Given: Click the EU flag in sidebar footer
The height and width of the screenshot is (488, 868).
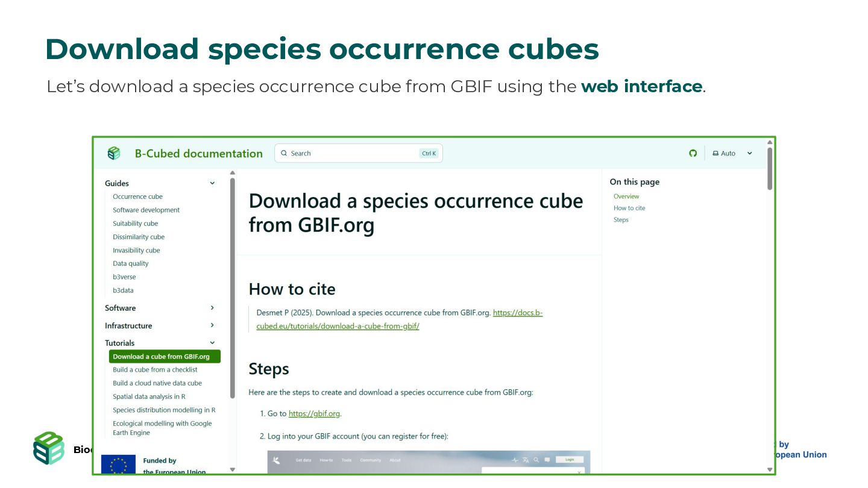Looking at the screenshot, I should pyautogui.click(x=118, y=465).
